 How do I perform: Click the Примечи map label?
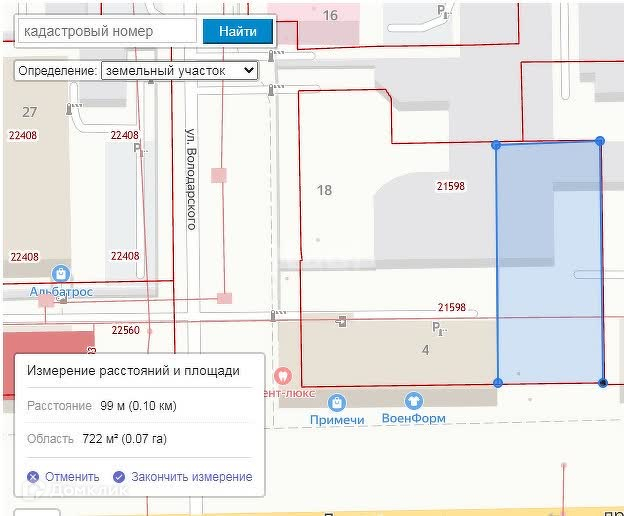point(337,420)
